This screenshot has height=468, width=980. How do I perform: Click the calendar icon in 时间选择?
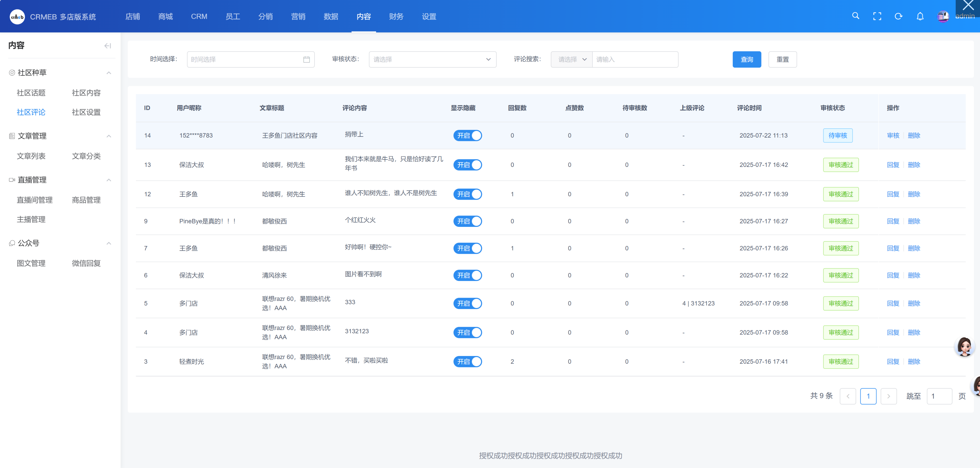pos(306,60)
